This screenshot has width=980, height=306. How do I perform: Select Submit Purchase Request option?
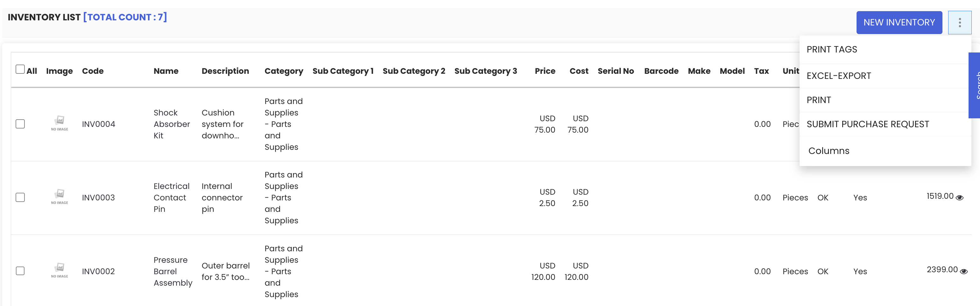point(867,124)
